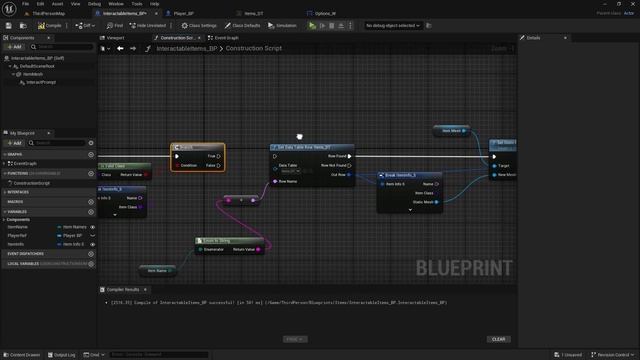The image size is (640, 360).
Task: Open the Tools menu
Action: tap(137, 4)
